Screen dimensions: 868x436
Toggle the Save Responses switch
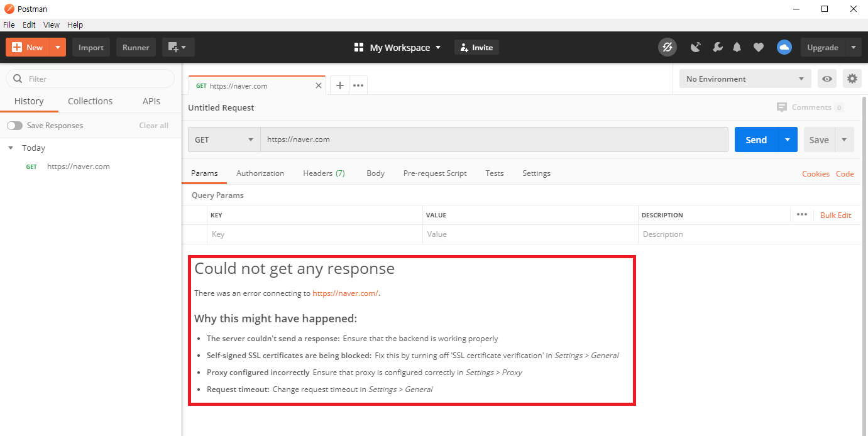14,126
